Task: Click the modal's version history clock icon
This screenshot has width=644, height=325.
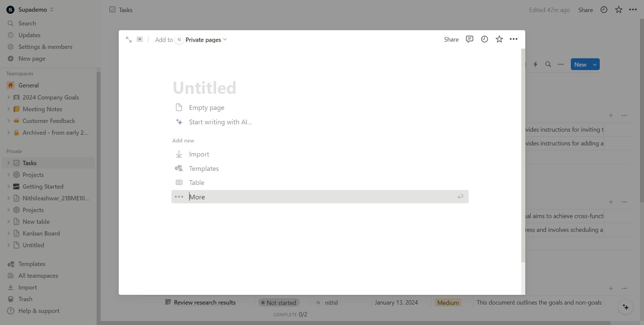Action: click(x=484, y=39)
